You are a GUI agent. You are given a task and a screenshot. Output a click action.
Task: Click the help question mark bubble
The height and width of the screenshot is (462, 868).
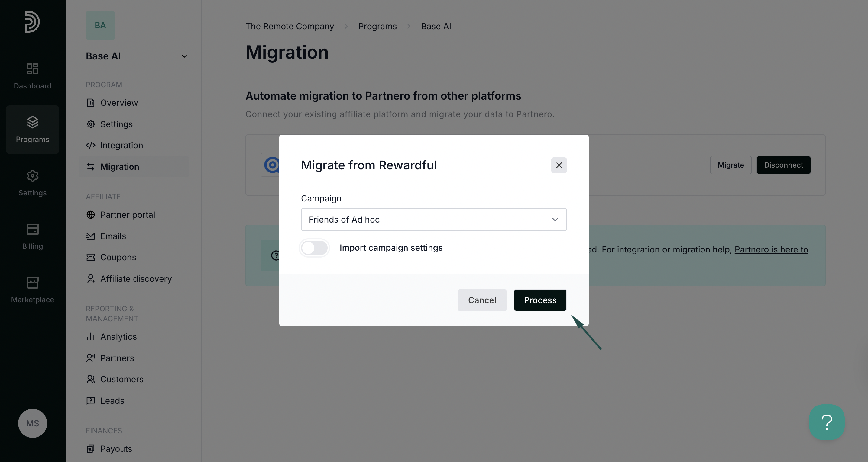pyautogui.click(x=827, y=422)
